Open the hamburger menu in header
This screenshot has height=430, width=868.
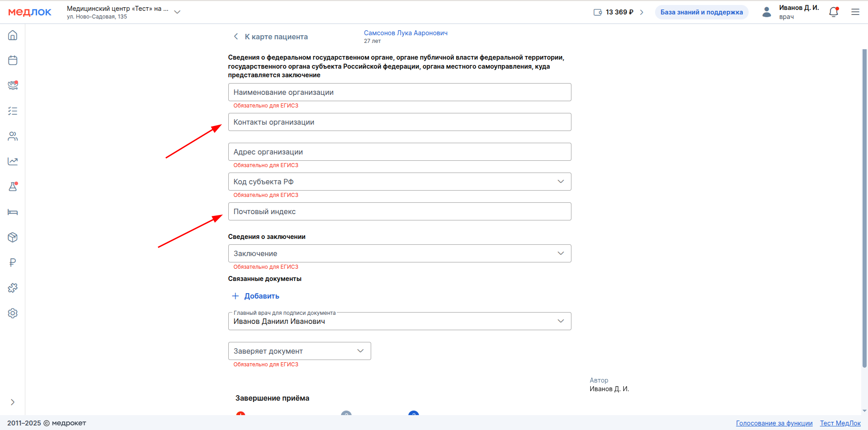[855, 12]
